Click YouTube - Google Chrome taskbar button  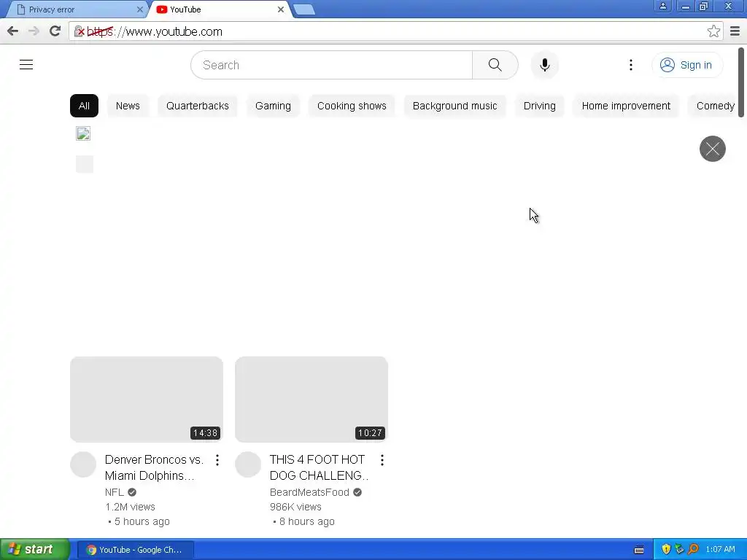[135, 550]
